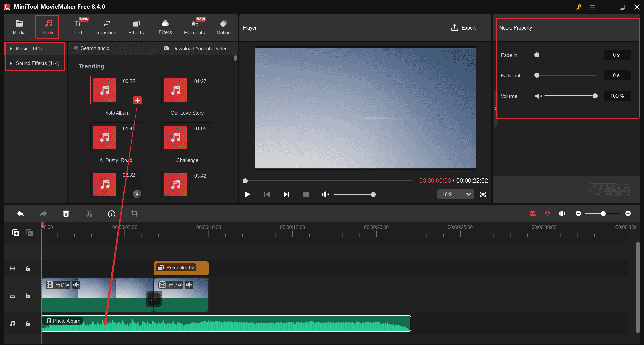Switch to the Media panel
644x345 pixels.
pos(19,26)
